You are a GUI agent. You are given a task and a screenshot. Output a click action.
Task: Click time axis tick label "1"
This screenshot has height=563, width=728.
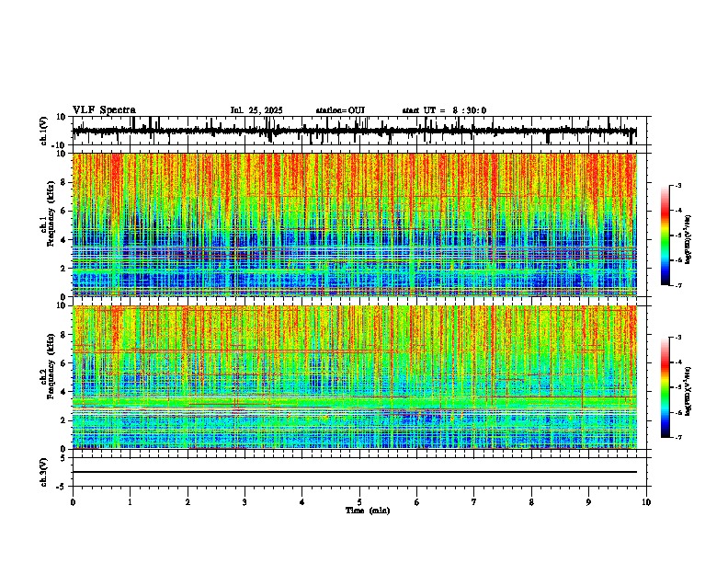[130, 502]
